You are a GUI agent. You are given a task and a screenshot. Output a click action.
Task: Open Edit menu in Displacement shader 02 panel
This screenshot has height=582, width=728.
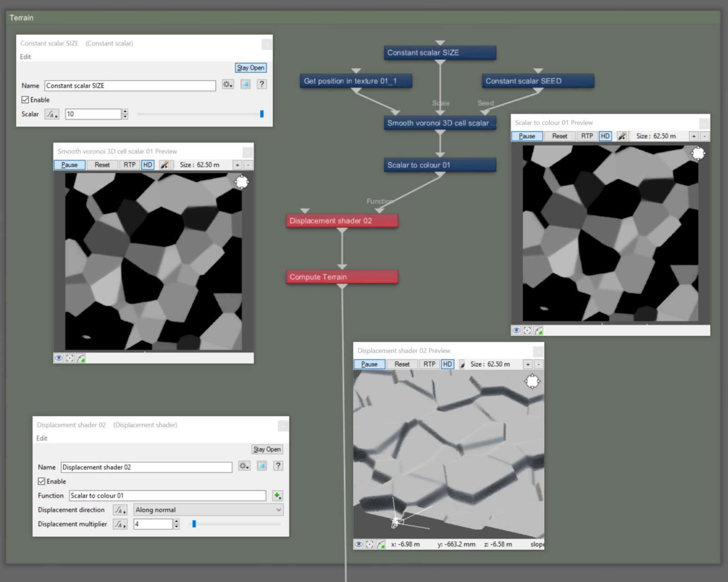pos(42,438)
